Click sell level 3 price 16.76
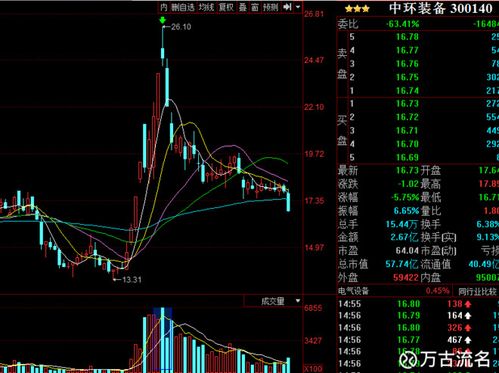This screenshot has height=373, width=499. (x=407, y=64)
